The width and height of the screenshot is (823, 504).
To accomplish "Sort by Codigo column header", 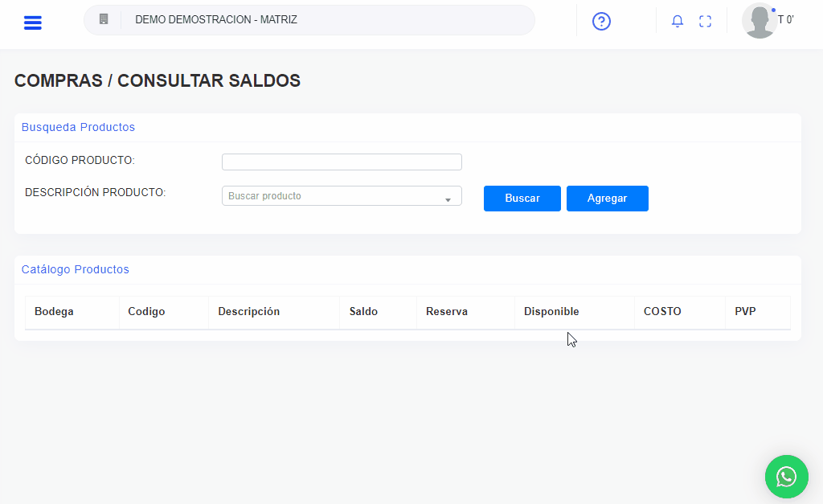I will click(146, 312).
